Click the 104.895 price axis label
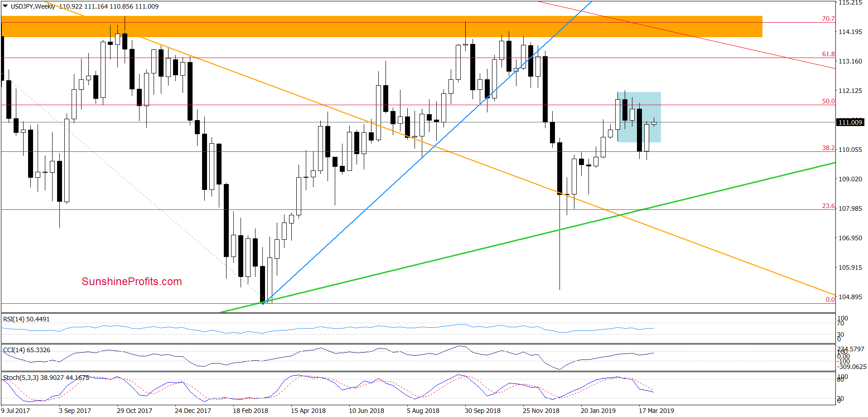The width and height of the screenshot is (868, 417). [x=850, y=297]
